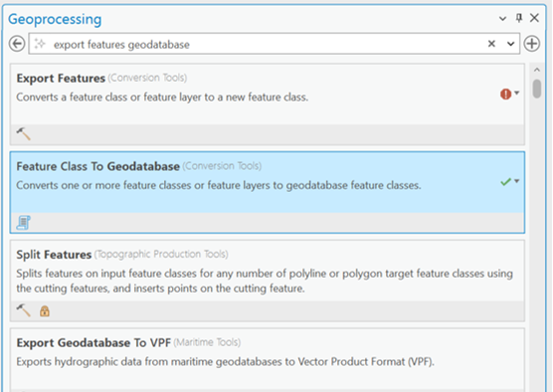
Task: Open Geoprocessing pane options chevron menu
Action: [502, 18]
